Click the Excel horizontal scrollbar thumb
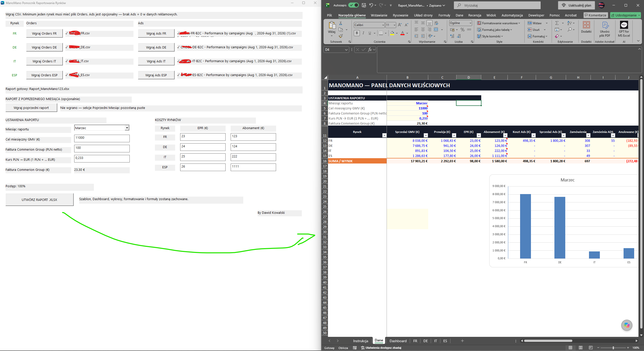The height and width of the screenshot is (351, 644). click(x=548, y=341)
